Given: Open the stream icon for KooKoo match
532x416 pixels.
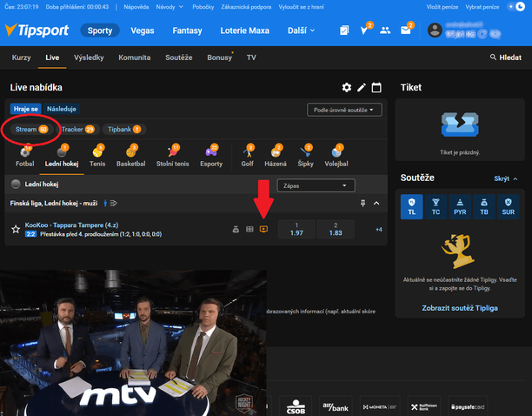Looking at the screenshot, I should 263,229.
